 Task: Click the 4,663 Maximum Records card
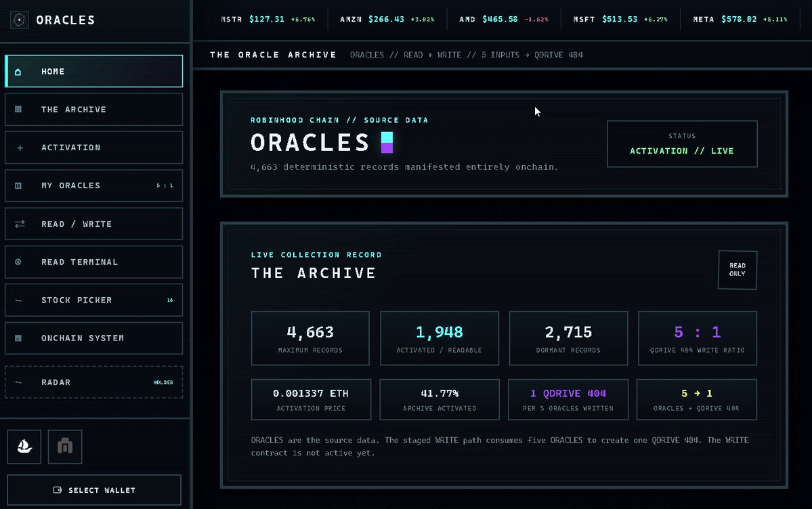pos(310,338)
